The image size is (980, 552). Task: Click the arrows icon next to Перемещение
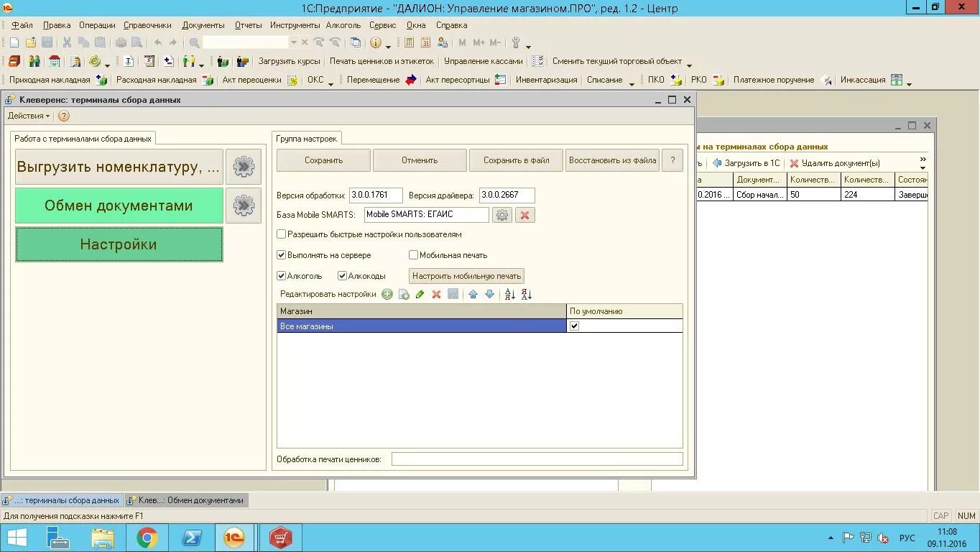411,80
